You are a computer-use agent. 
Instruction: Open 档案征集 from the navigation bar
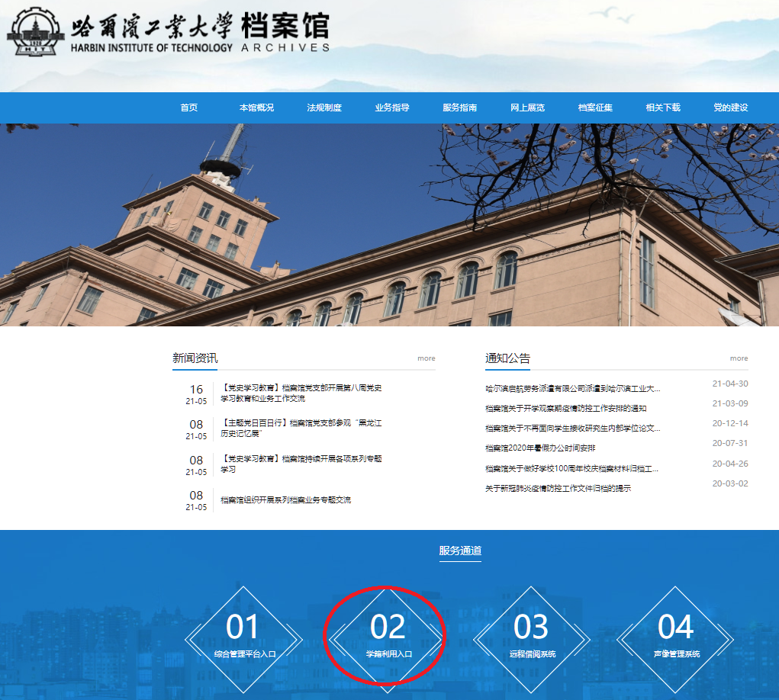point(595,108)
